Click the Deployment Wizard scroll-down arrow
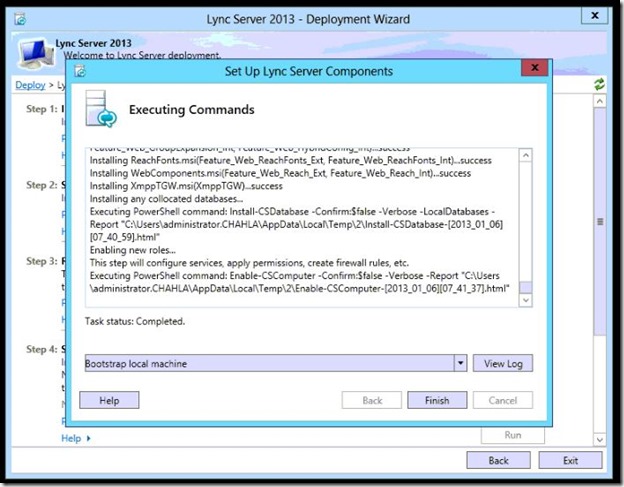This screenshot has height=487, width=624. click(599, 440)
